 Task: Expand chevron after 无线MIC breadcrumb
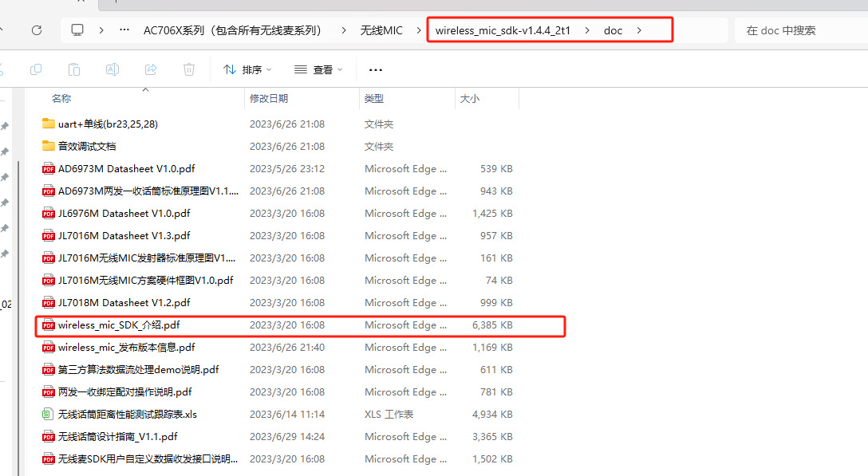(419, 30)
